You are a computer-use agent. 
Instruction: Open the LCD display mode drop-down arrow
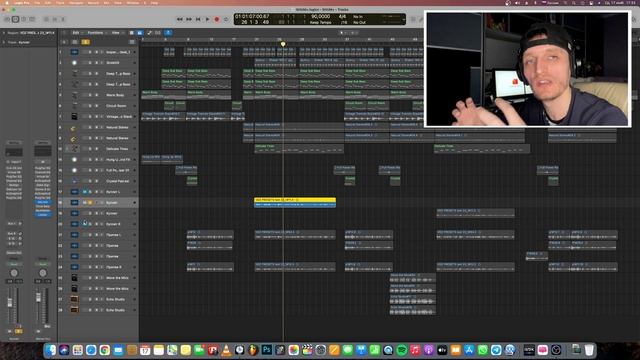(x=403, y=19)
